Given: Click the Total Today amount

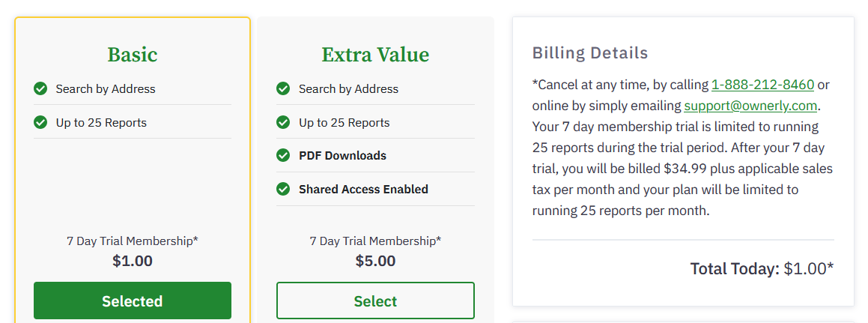Looking at the screenshot, I should point(808,268).
